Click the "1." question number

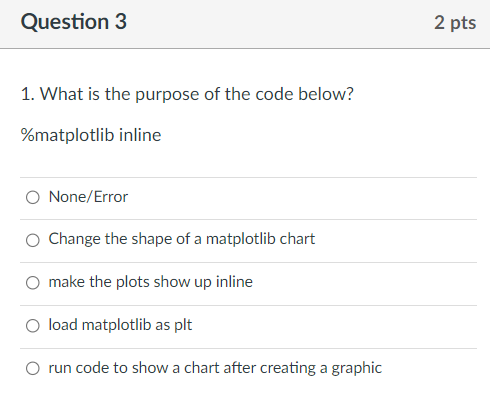(28, 94)
